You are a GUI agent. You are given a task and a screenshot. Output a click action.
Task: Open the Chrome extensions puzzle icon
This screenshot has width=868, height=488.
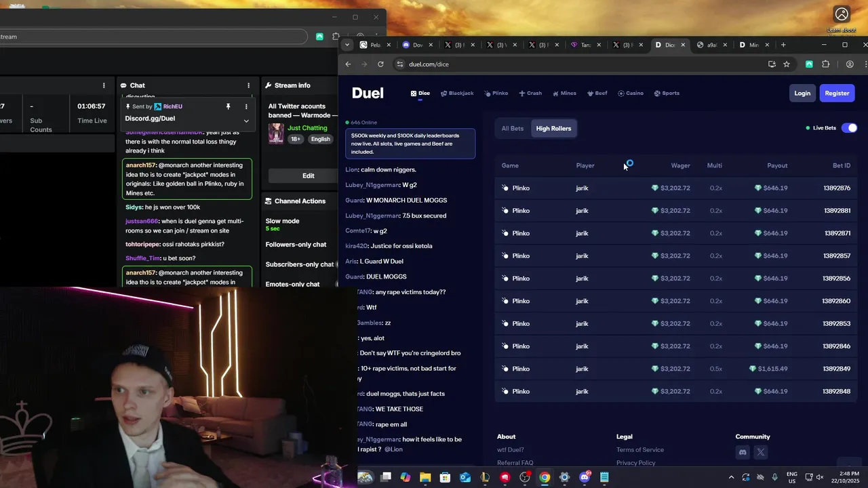click(x=825, y=64)
